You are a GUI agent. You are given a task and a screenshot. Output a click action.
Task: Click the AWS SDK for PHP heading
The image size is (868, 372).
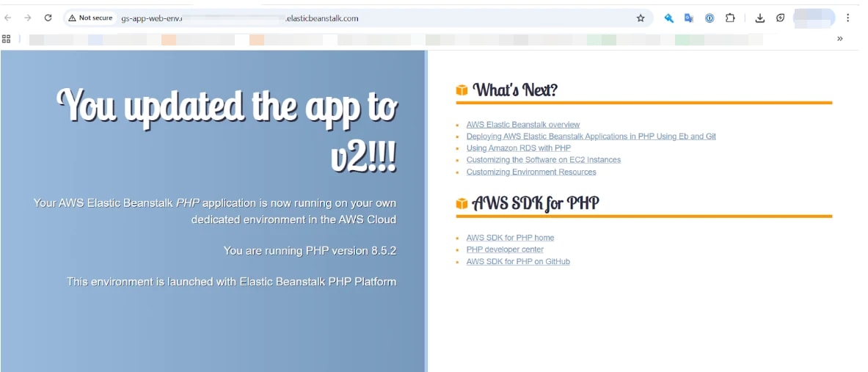pyautogui.click(x=536, y=204)
